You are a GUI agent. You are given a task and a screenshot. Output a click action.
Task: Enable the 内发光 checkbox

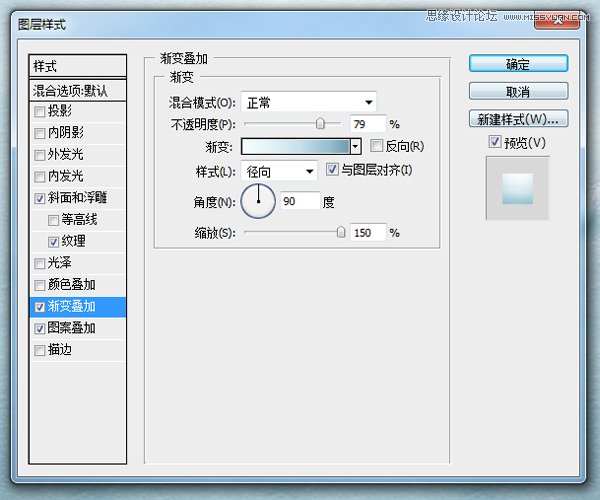tap(40, 177)
